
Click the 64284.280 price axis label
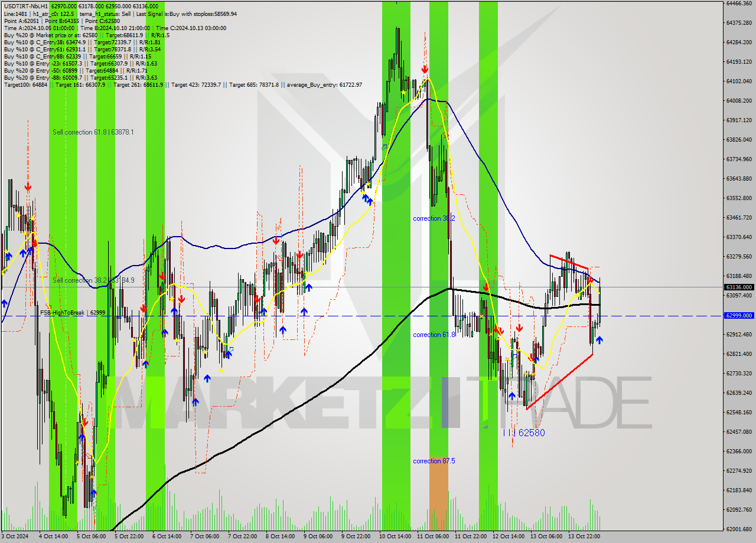738,42
